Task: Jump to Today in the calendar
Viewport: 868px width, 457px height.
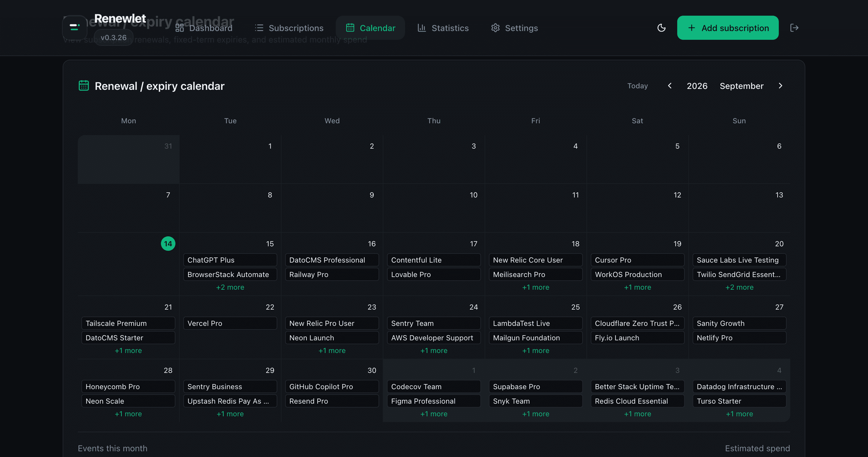Action: pos(637,86)
